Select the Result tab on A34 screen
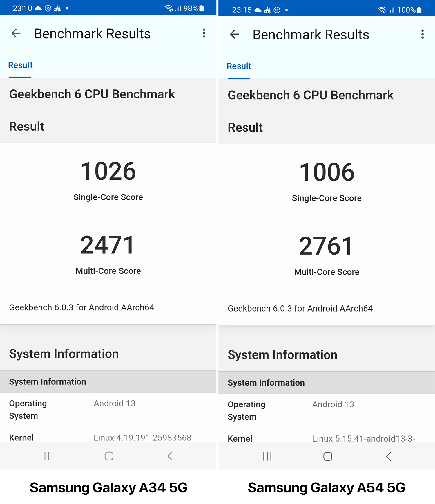This screenshot has width=435, height=504. tap(20, 65)
